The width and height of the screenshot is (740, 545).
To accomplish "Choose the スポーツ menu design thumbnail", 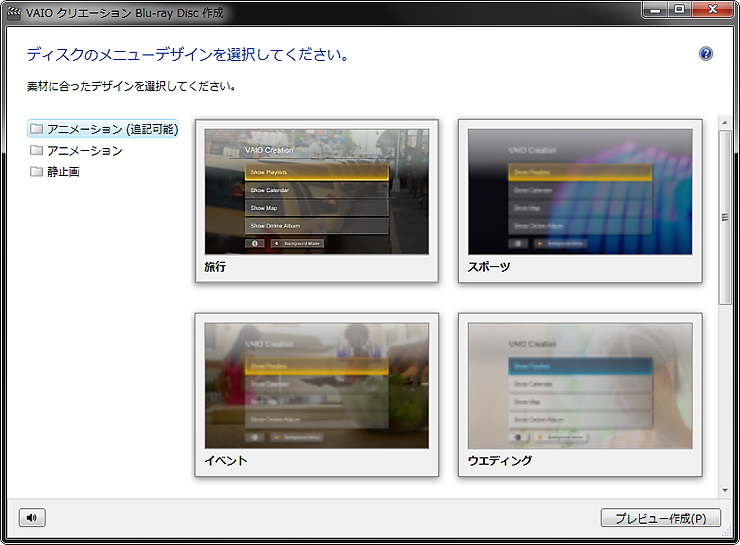I will click(x=580, y=191).
